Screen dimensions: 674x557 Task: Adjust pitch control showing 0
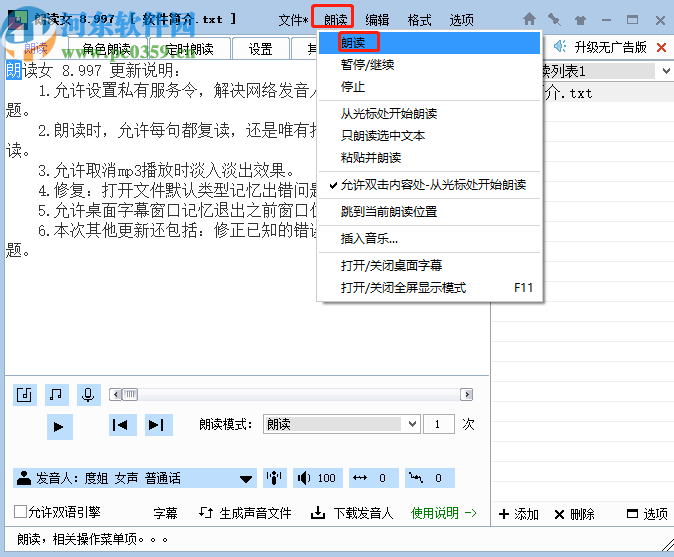[x=429, y=478]
